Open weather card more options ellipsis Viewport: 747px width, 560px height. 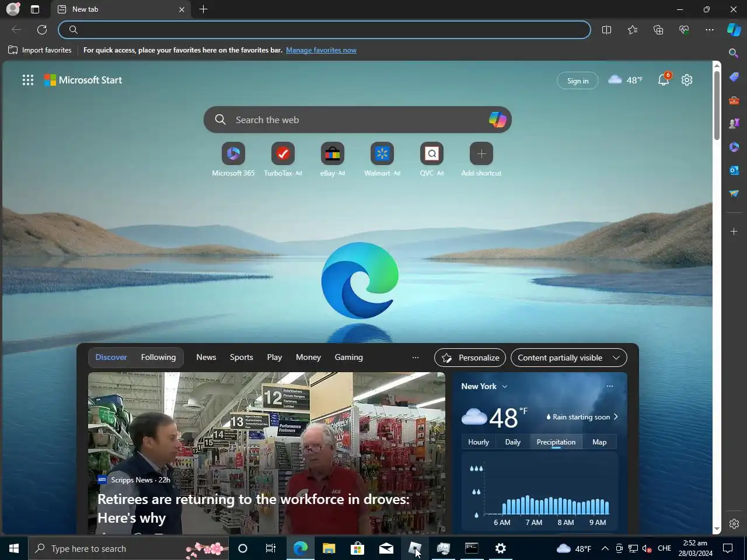coord(610,386)
